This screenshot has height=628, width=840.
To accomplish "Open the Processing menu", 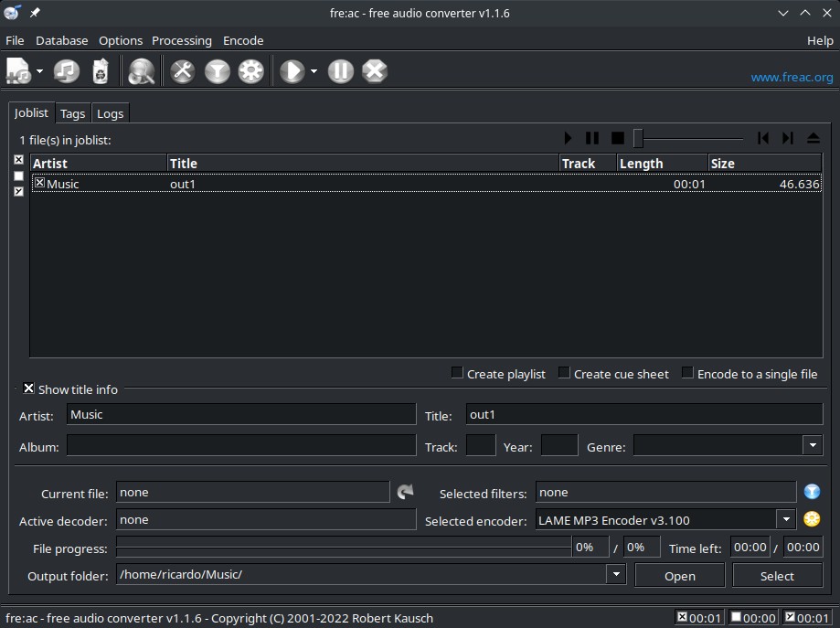I will tap(182, 41).
